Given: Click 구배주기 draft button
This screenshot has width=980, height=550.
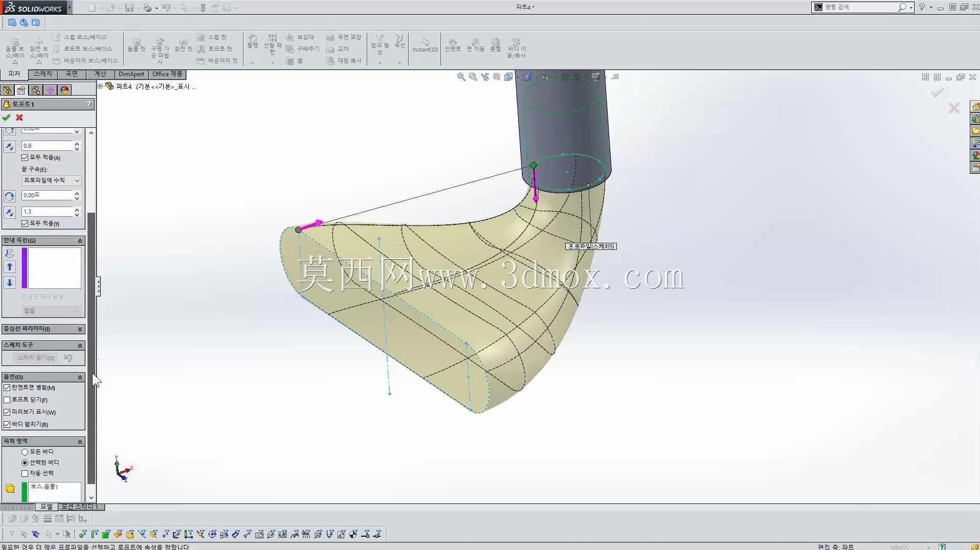Looking at the screenshot, I should pyautogui.click(x=303, y=49).
